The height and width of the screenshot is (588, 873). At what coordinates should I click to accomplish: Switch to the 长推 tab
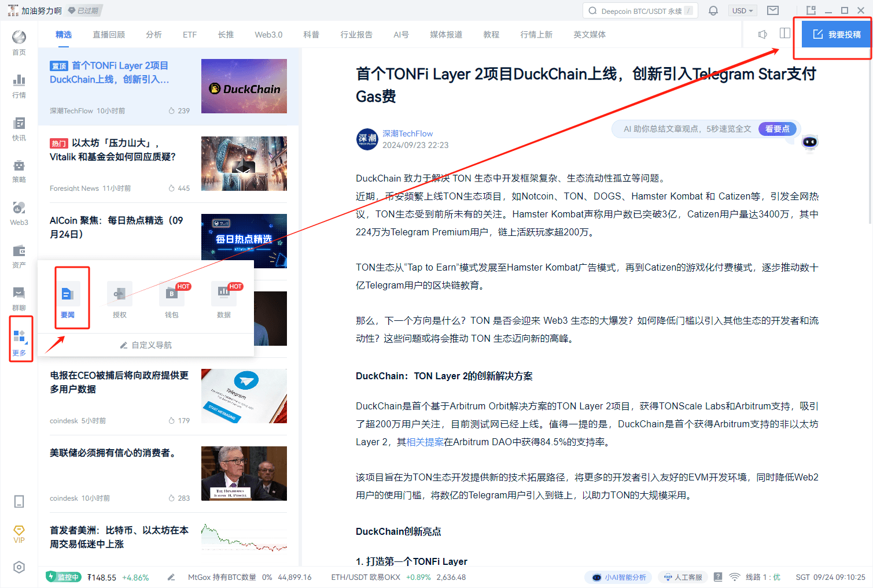pyautogui.click(x=226, y=35)
